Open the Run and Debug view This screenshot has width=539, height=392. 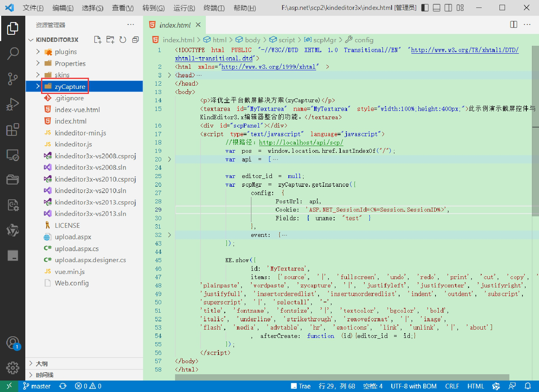(13, 104)
